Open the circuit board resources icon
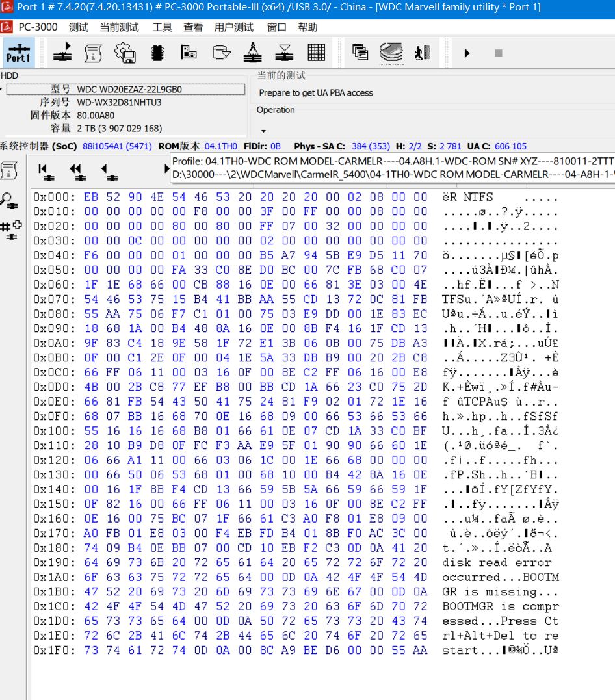615x700 pixels. point(189,52)
